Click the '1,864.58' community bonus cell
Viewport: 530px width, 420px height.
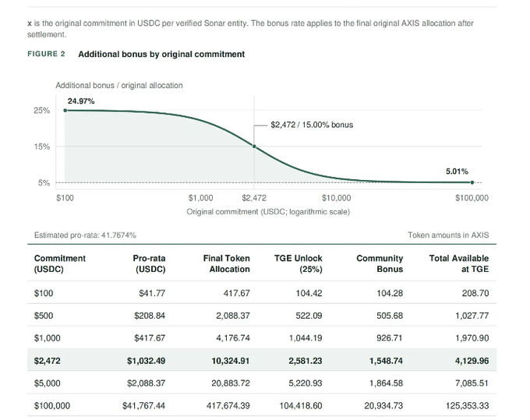pos(387,383)
